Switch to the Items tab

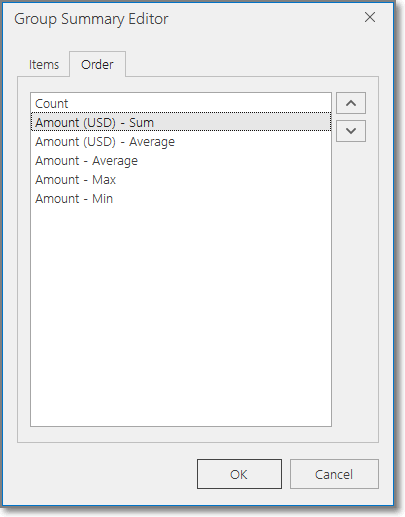(44, 64)
